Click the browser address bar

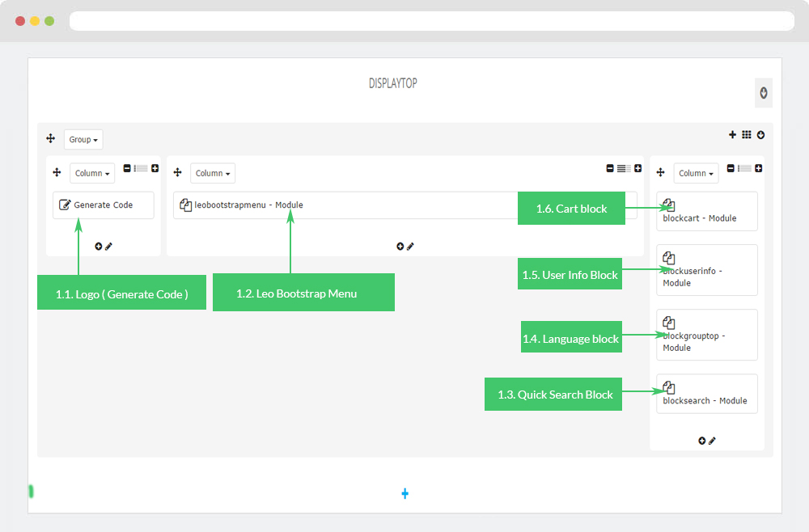432,21
